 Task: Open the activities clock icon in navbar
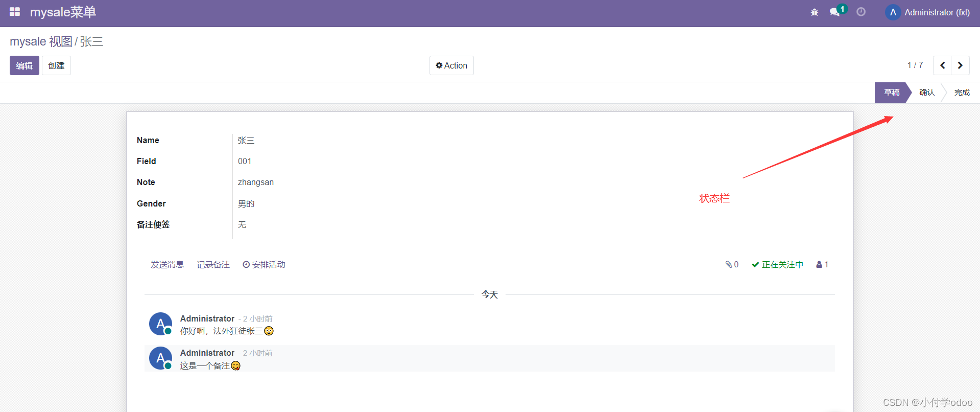(861, 12)
